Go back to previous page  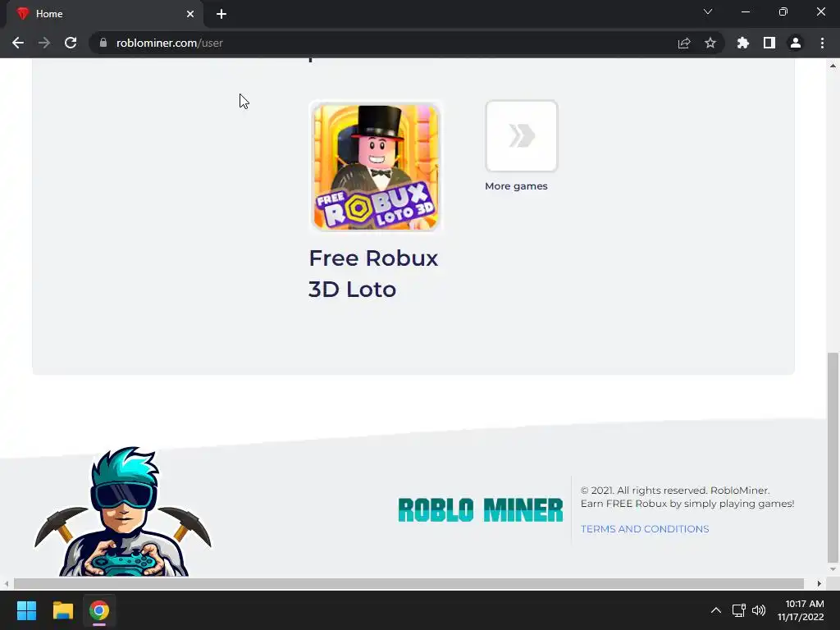18,43
